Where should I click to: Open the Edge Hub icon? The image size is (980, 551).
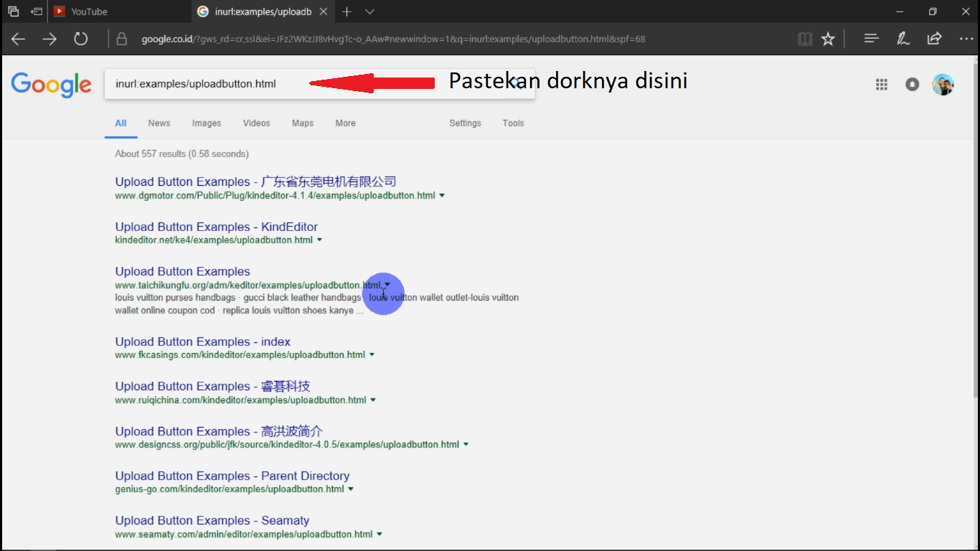(x=871, y=39)
